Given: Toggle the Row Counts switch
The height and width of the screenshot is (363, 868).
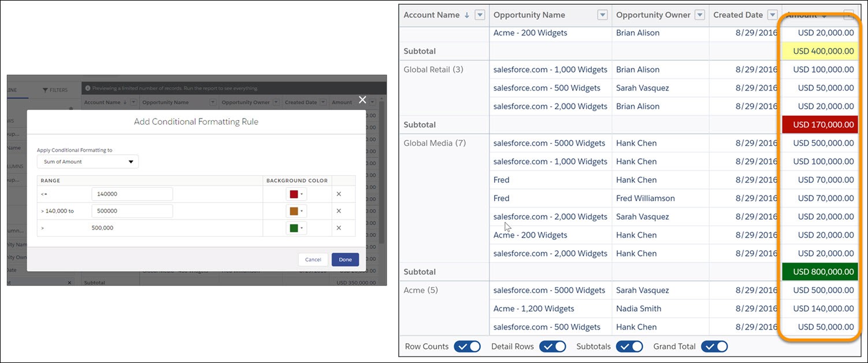Looking at the screenshot, I should tap(467, 346).
